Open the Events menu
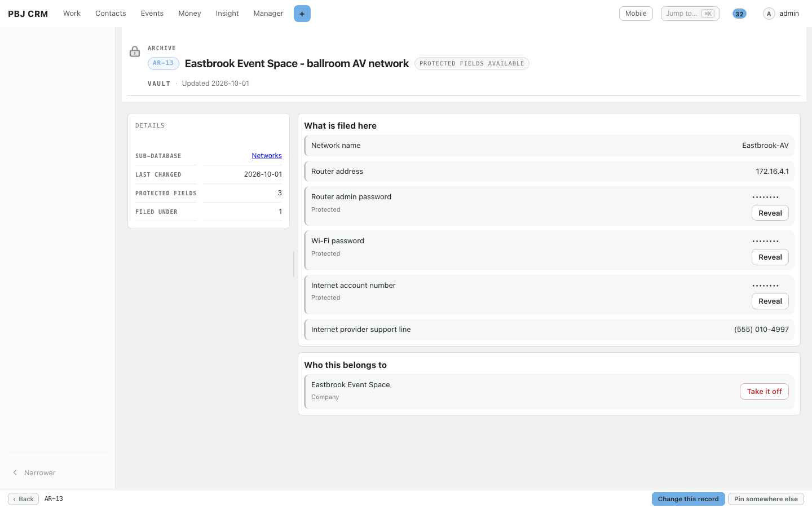 [x=152, y=14]
